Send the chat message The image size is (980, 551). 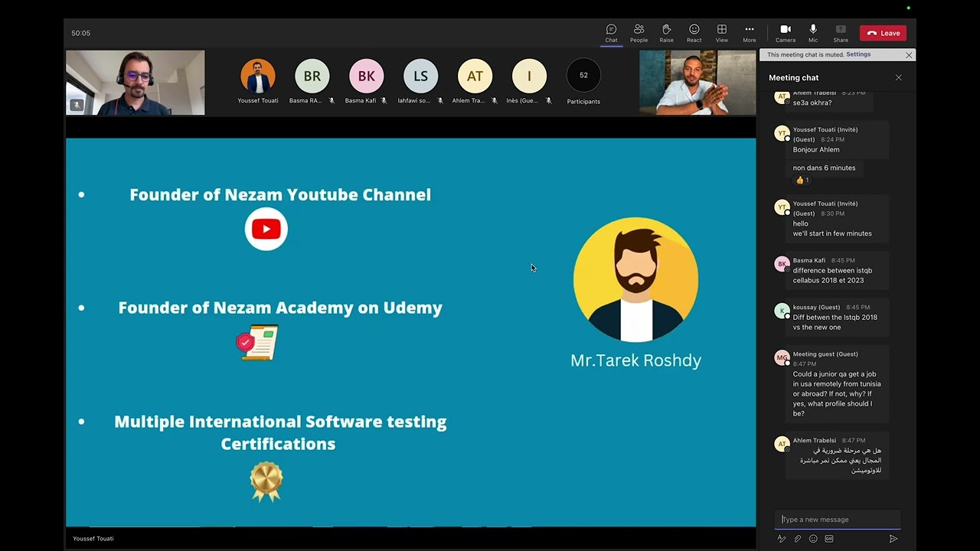[893, 539]
